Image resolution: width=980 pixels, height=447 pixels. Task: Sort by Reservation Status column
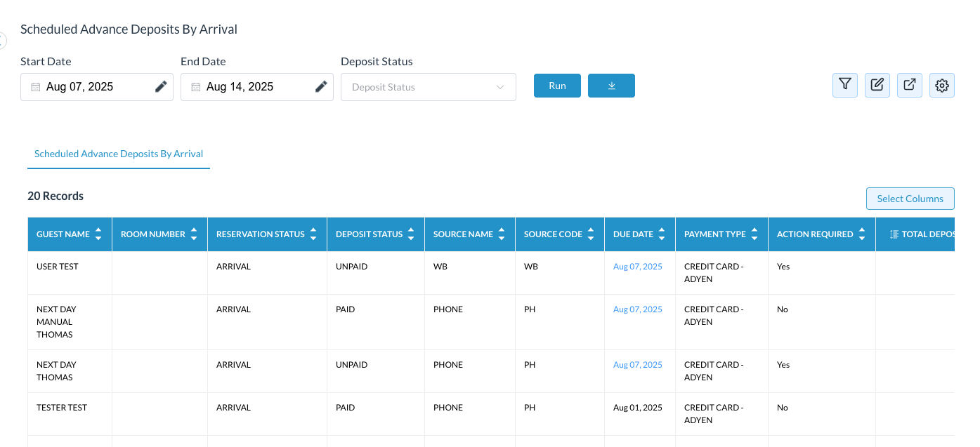pyautogui.click(x=313, y=234)
